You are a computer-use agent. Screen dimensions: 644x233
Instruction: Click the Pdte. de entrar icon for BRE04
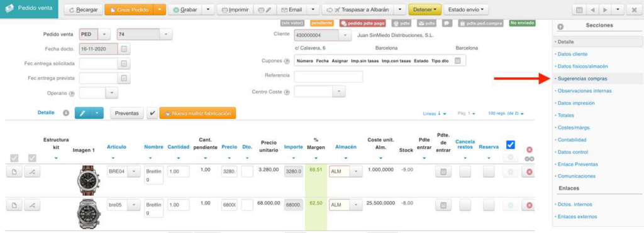tap(443, 172)
